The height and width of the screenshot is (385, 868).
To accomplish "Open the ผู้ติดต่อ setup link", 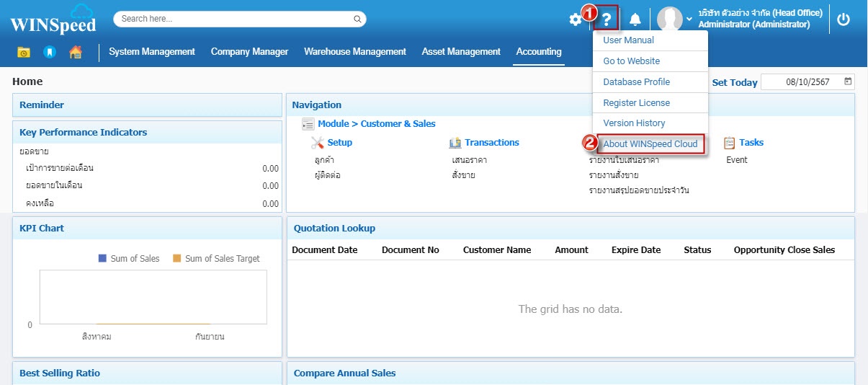I will click(x=327, y=175).
